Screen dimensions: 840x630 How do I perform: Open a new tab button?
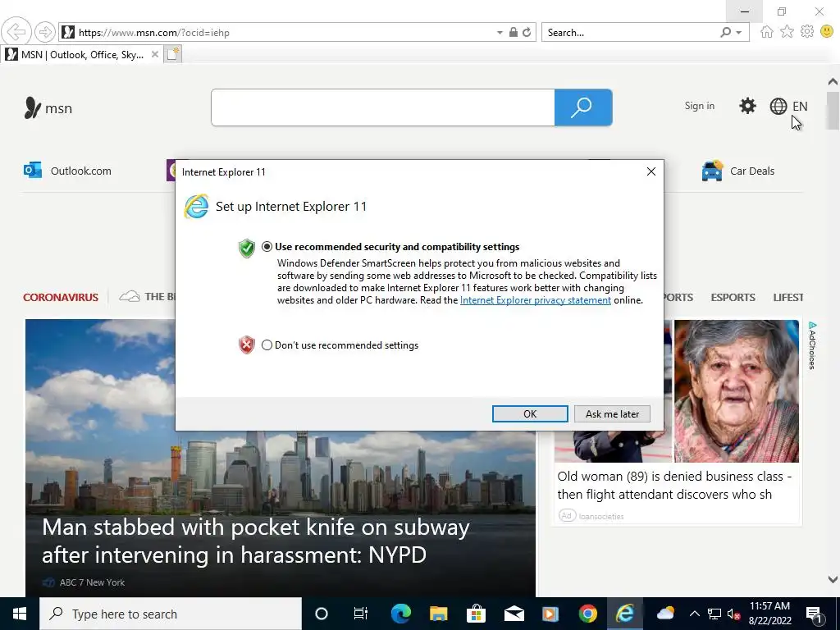coord(173,54)
